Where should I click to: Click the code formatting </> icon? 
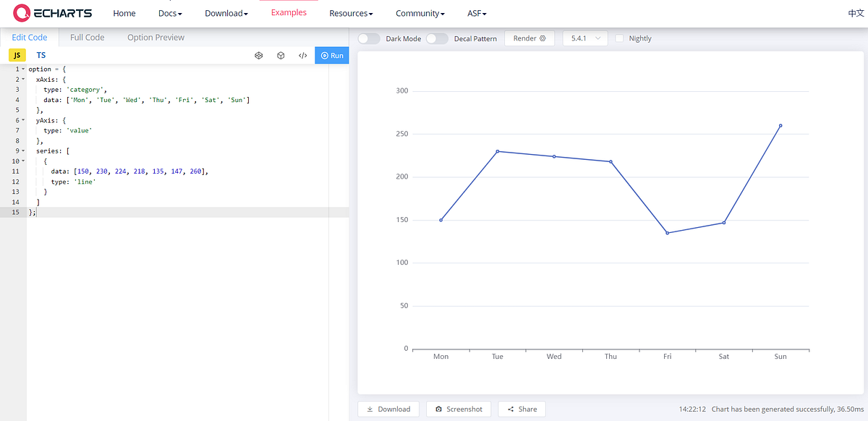tap(302, 55)
